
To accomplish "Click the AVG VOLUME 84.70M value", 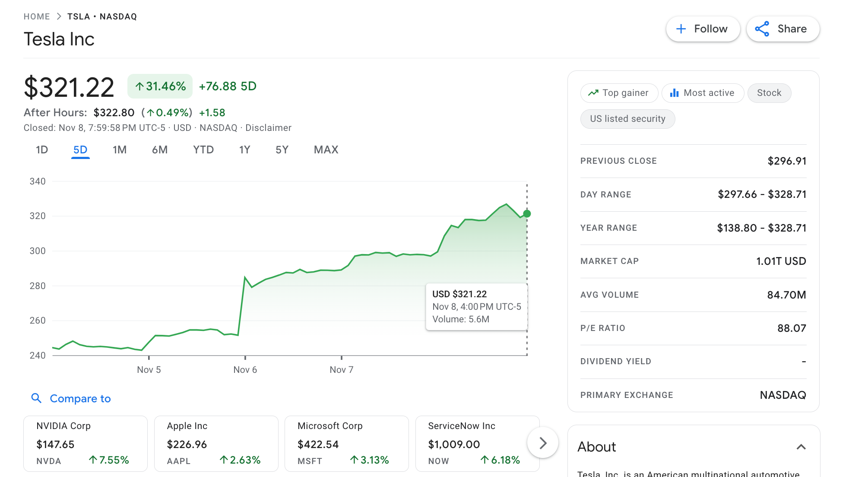I will coord(786,295).
